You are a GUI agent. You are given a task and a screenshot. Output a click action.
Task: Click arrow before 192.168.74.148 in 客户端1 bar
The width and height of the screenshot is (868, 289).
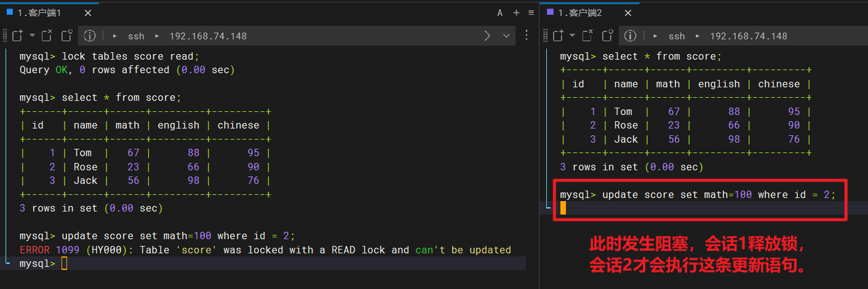[157, 36]
